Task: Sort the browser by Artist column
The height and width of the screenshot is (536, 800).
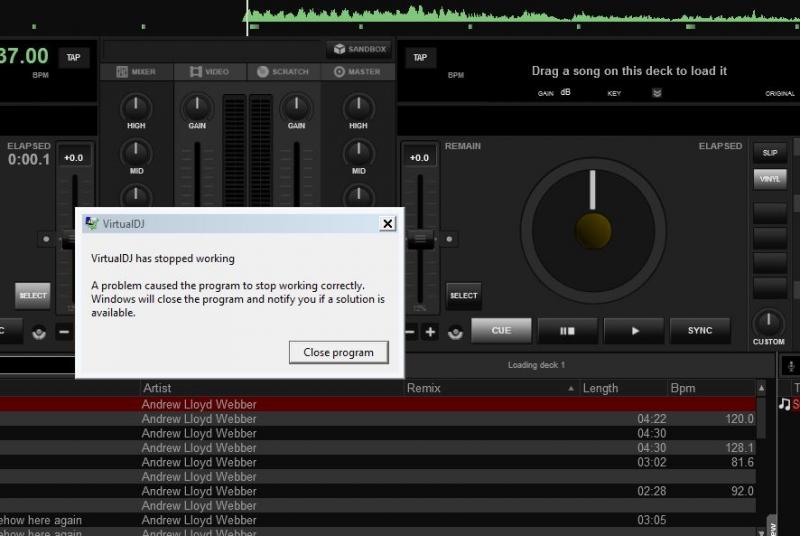Action: click(x=157, y=388)
